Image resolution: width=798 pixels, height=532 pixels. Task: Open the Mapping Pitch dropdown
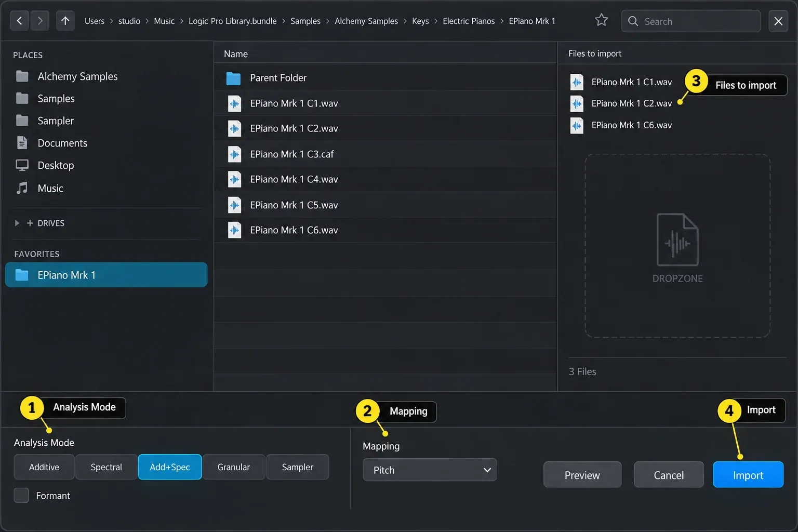coord(430,470)
